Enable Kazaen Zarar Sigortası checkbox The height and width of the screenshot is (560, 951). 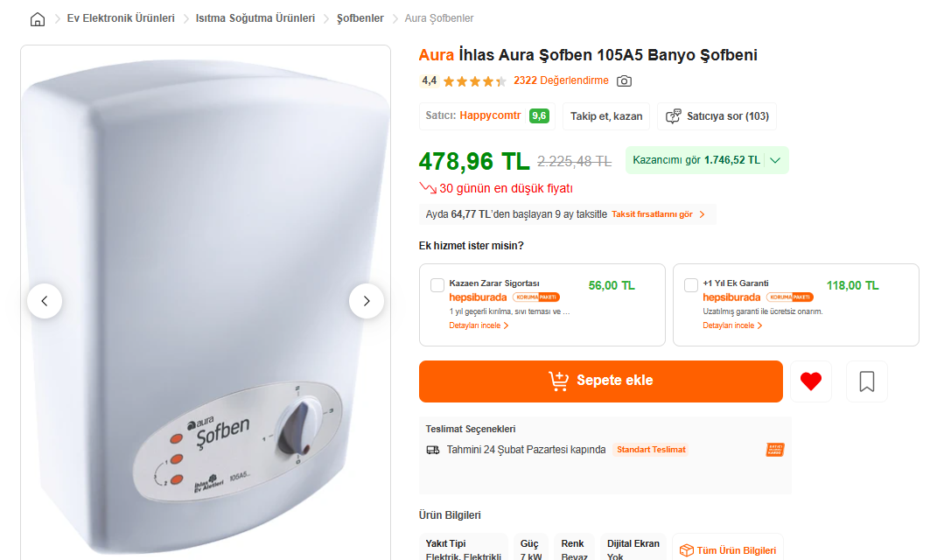pos(437,285)
